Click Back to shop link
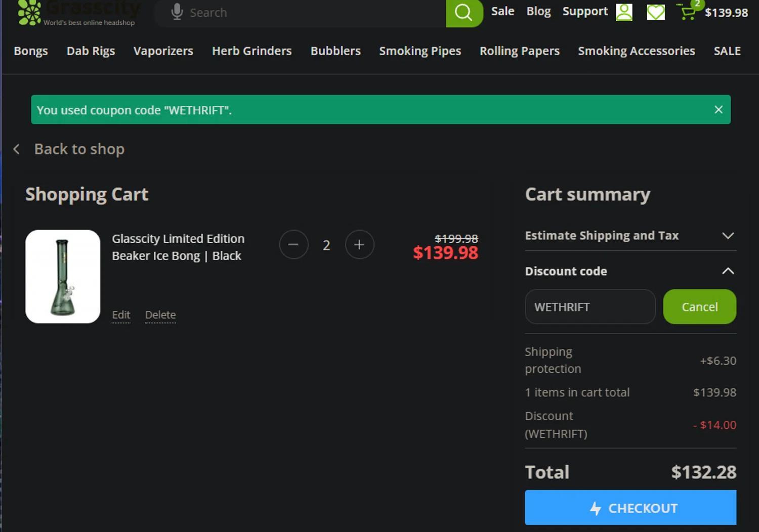Screen dimensions: 759x532 [79, 149]
